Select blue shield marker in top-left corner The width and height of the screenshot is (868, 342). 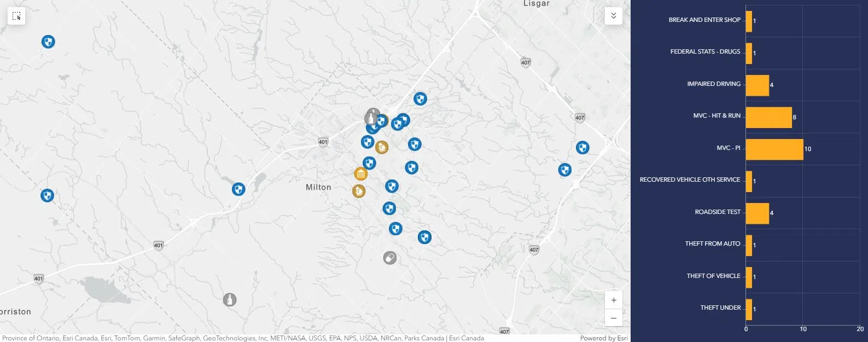pyautogui.click(x=48, y=42)
